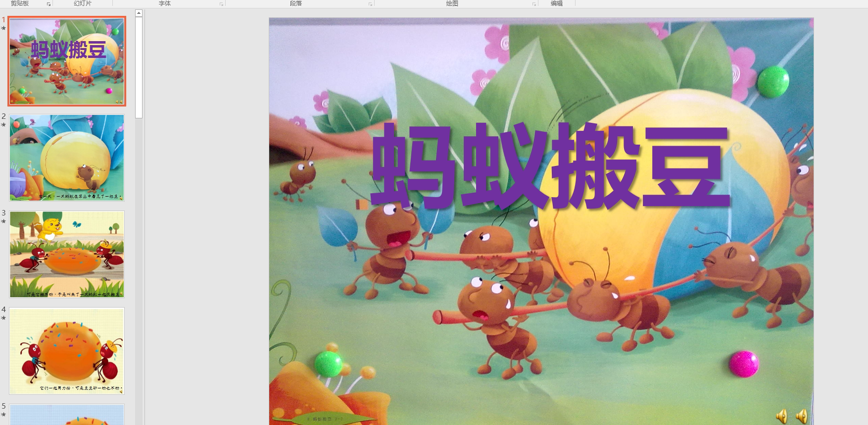This screenshot has height=425, width=868.
Task: Click the left audio speaker icon on slide
Action: click(x=782, y=416)
